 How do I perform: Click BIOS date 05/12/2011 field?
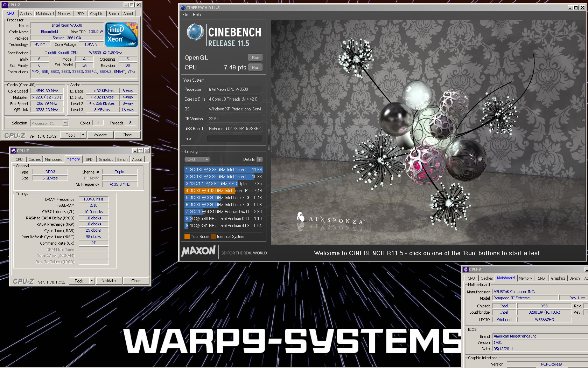pyautogui.click(x=540, y=349)
